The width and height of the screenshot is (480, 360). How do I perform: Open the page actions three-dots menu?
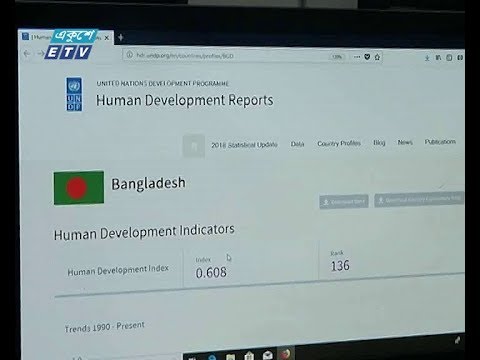(x=357, y=57)
